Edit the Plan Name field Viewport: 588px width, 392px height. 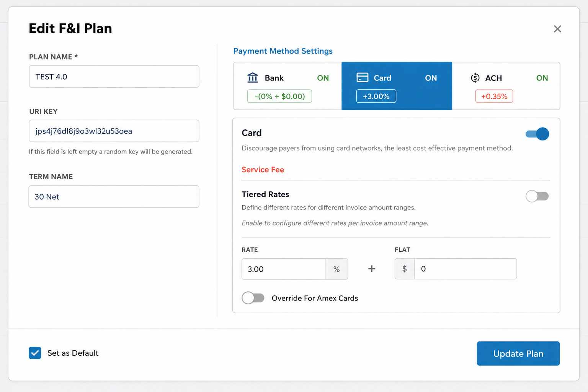114,77
